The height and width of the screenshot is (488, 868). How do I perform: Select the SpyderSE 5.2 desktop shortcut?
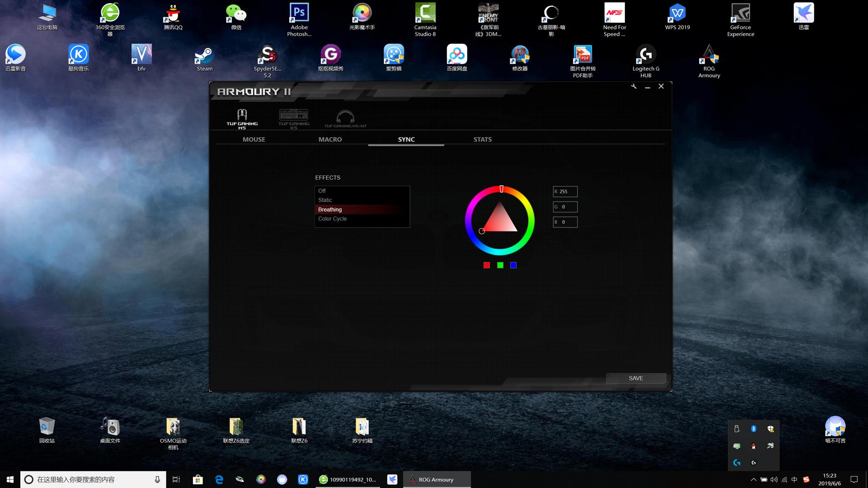pyautogui.click(x=268, y=61)
